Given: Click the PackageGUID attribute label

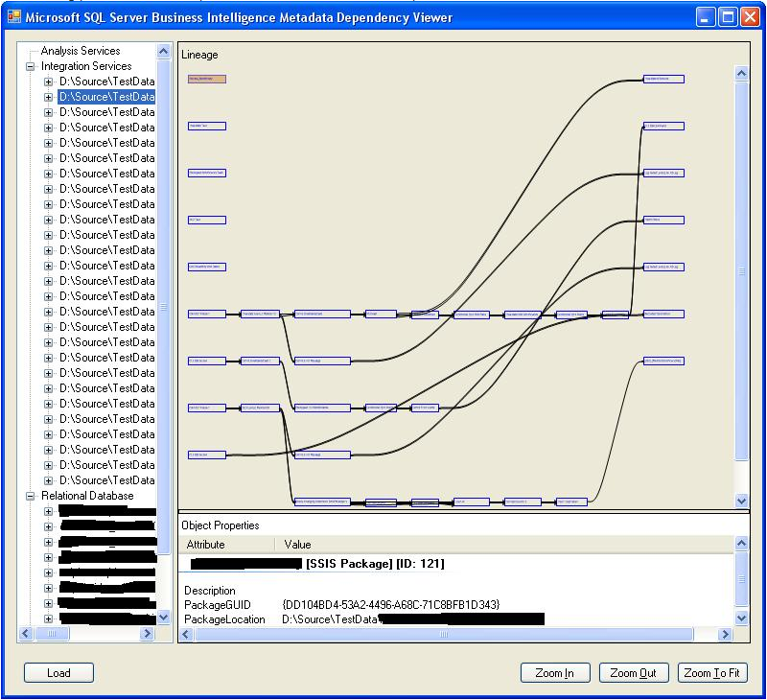Looking at the screenshot, I should (x=218, y=605).
